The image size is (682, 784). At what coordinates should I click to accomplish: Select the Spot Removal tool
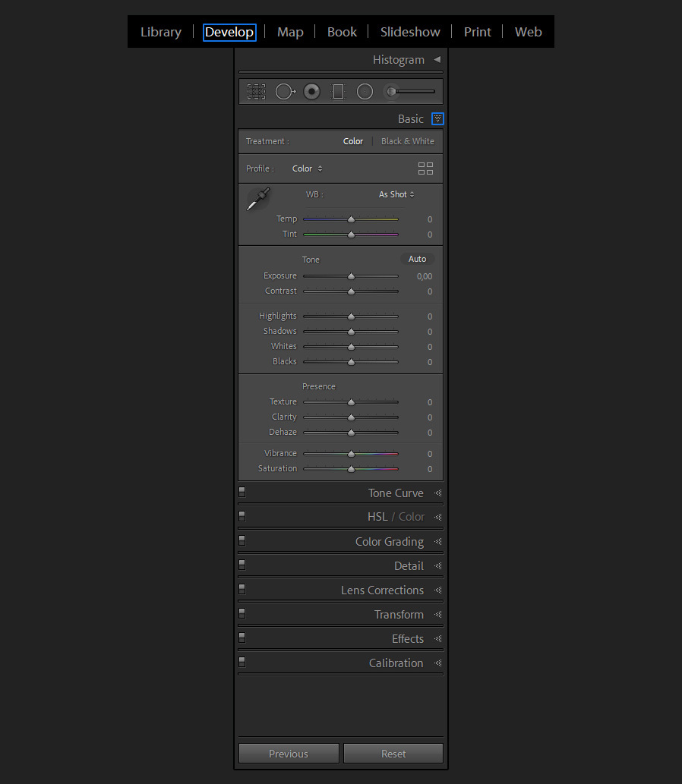click(286, 92)
